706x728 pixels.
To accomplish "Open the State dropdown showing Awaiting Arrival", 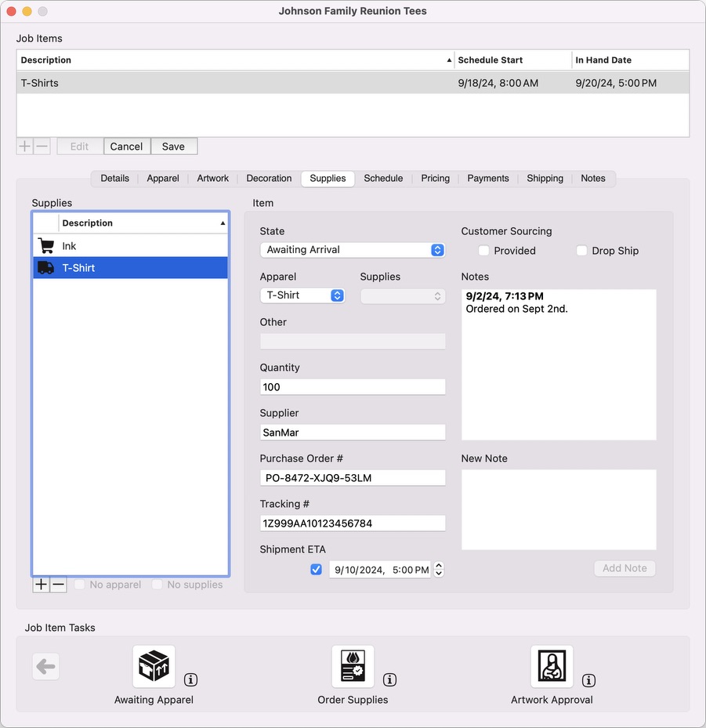I will point(353,250).
